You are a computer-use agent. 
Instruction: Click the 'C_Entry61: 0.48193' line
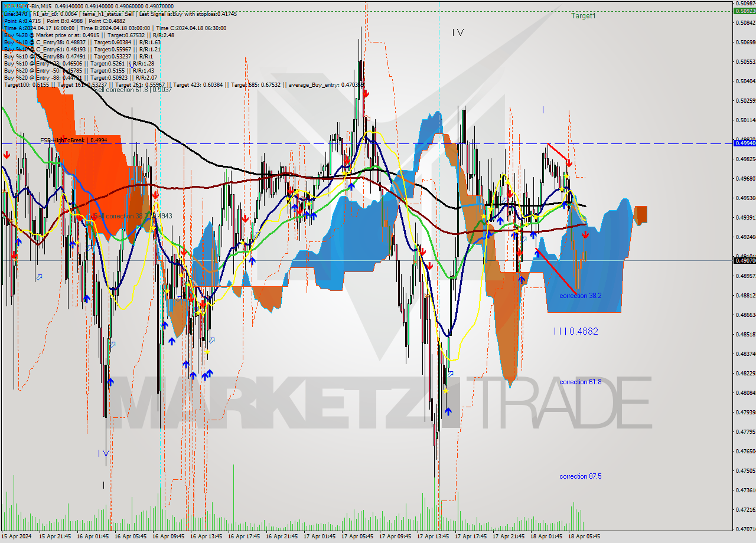click(x=82, y=49)
